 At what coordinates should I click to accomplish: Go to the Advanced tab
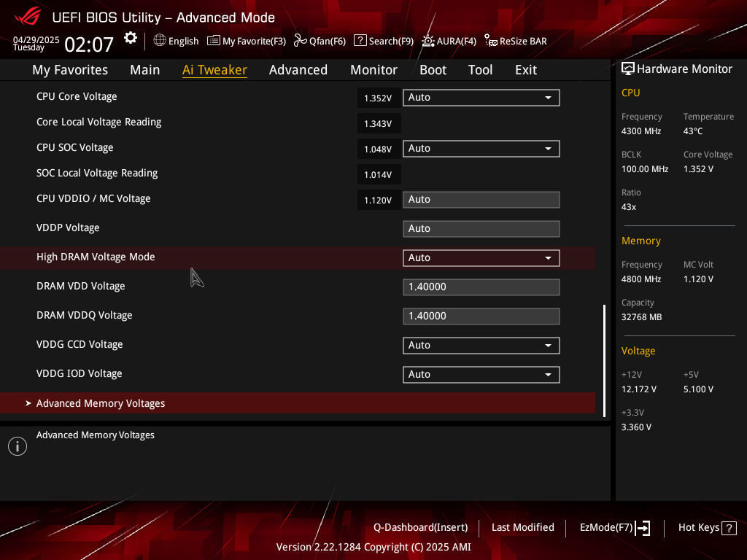point(298,70)
